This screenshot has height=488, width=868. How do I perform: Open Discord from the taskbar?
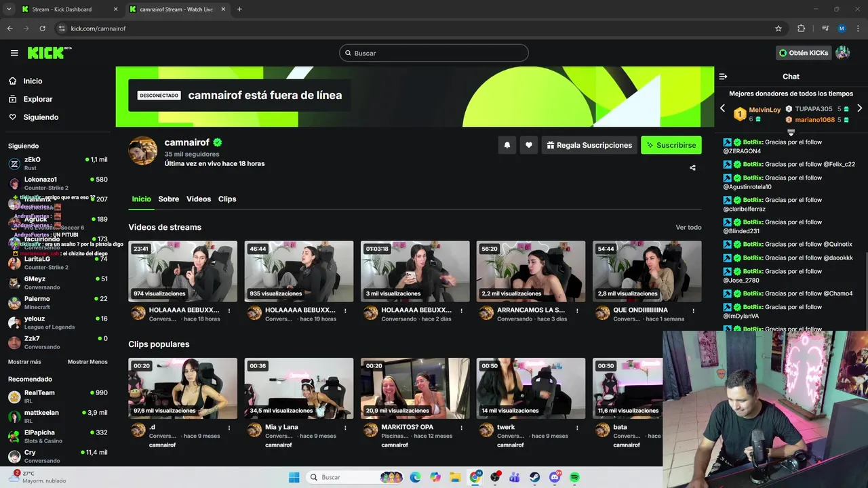tap(555, 477)
